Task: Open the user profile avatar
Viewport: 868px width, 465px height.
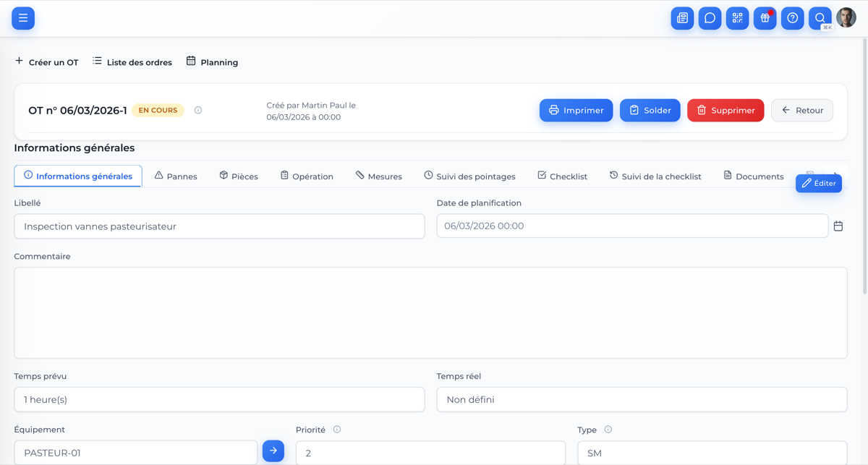Action: [846, 17]
